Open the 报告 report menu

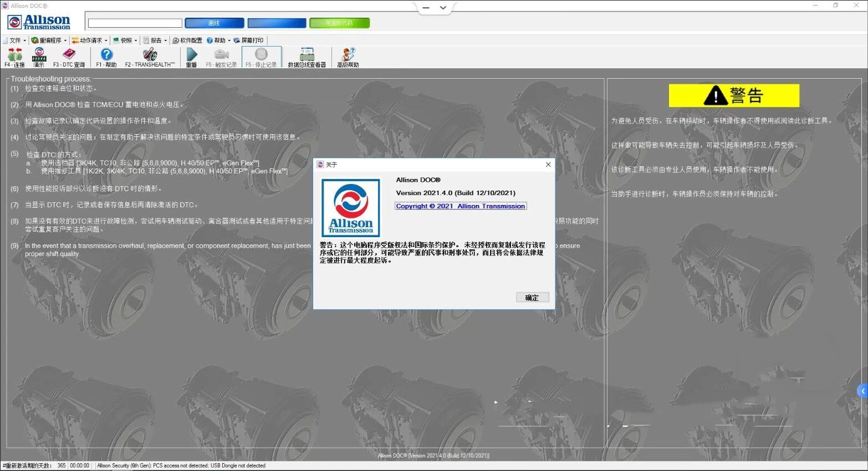point(155,40)
